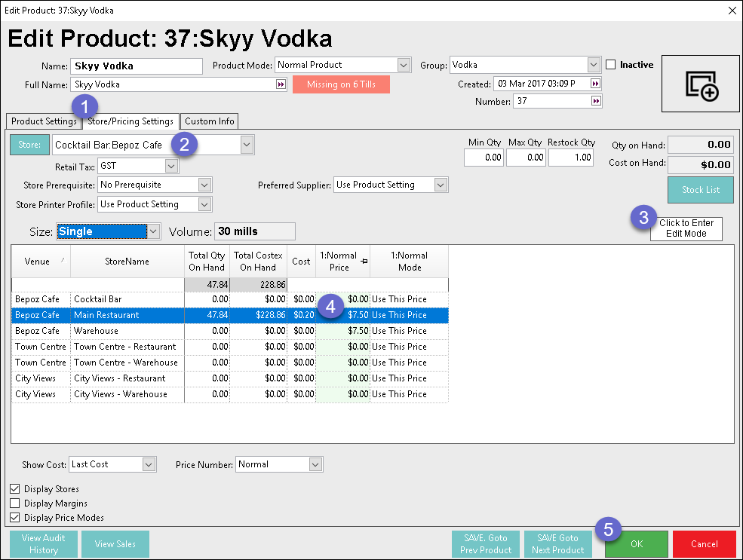The height and width of the screenshot is (560, 743).
Task: Click to Enter Edit Mode button
Action: point(686,228)
